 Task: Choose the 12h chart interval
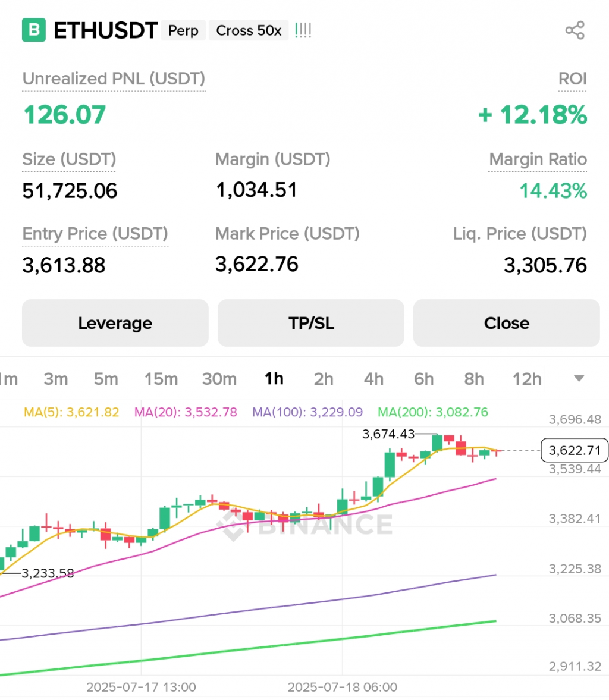point(527,379)
